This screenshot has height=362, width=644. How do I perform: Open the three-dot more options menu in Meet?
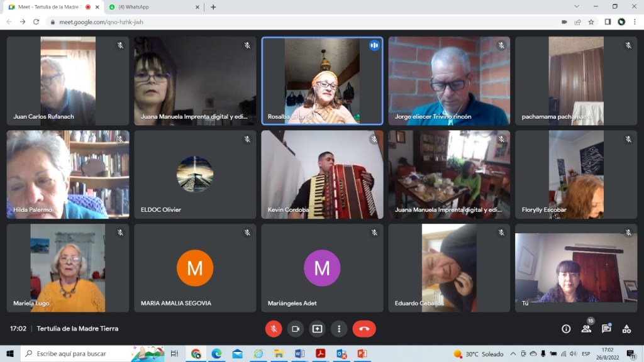(339, 329)
